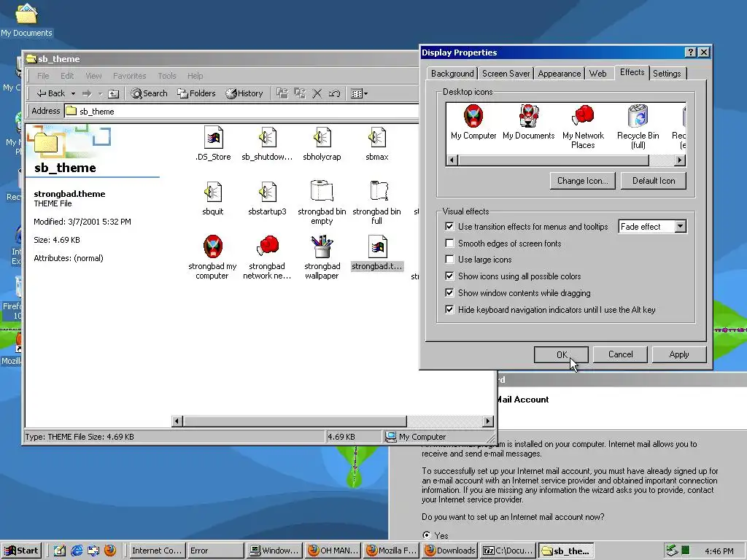The width and height of the screenshot is (747, 560).
Task: Click the Copy To folder toolbar icon
Action: point(300,93)
